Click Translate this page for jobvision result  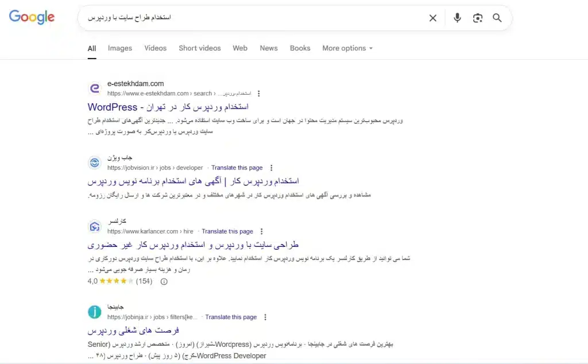(x=237, y=168)
